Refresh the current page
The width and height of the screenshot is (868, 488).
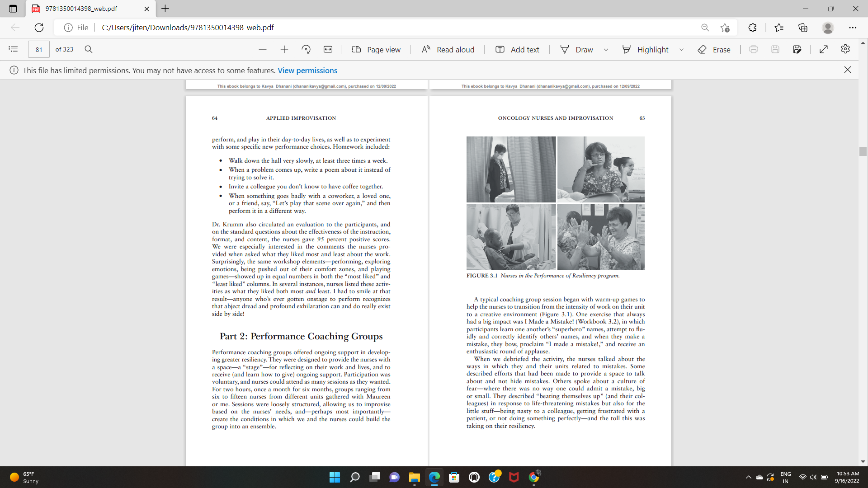(39, 28)
